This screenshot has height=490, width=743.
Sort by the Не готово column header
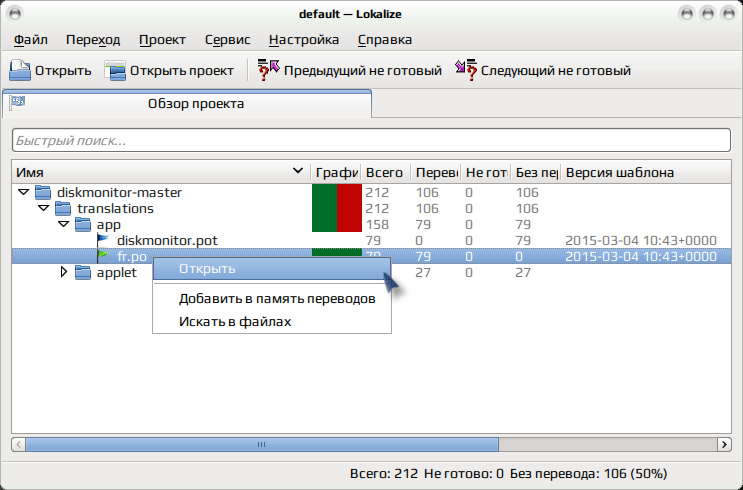(x=486, y=172)
